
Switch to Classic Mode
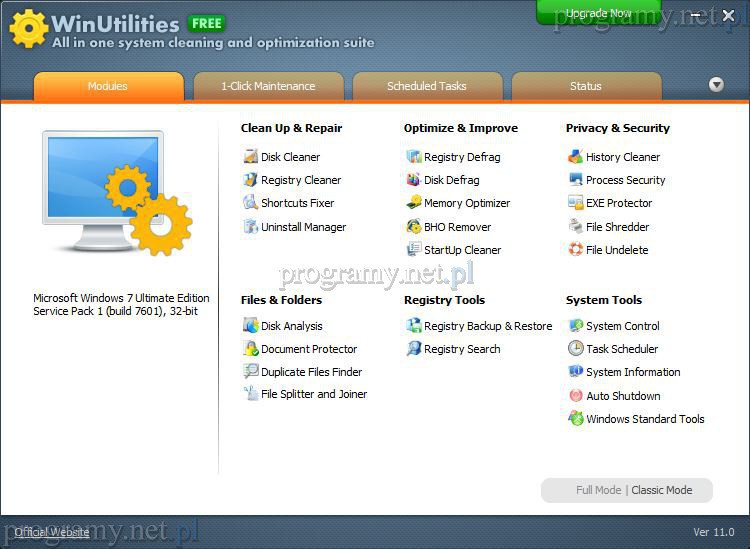coord(662,491)
